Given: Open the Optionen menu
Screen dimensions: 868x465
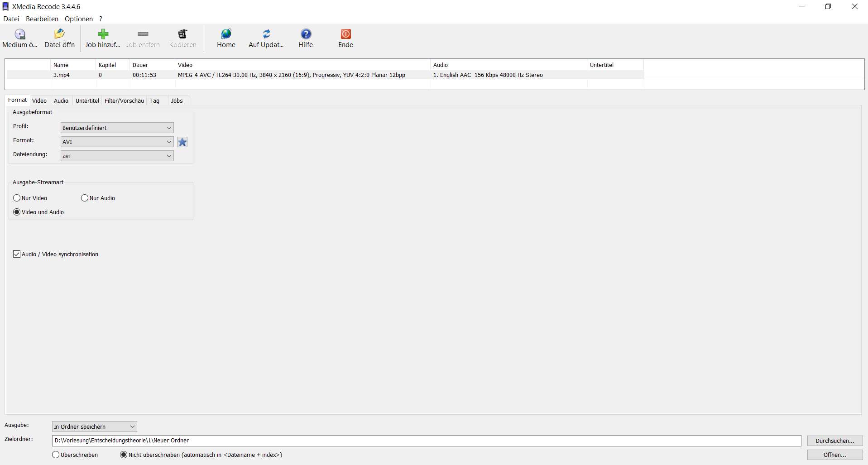Looking at the screenshot, I should point(79,19).
